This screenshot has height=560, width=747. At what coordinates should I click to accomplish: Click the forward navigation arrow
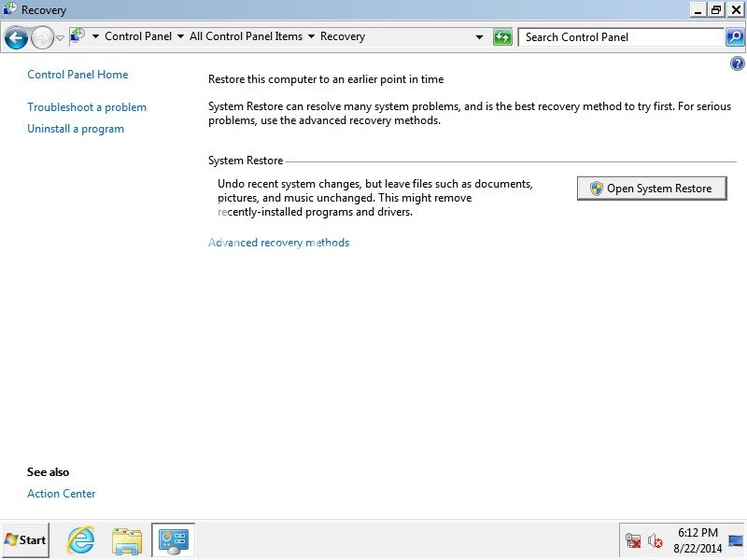(42, 36)
